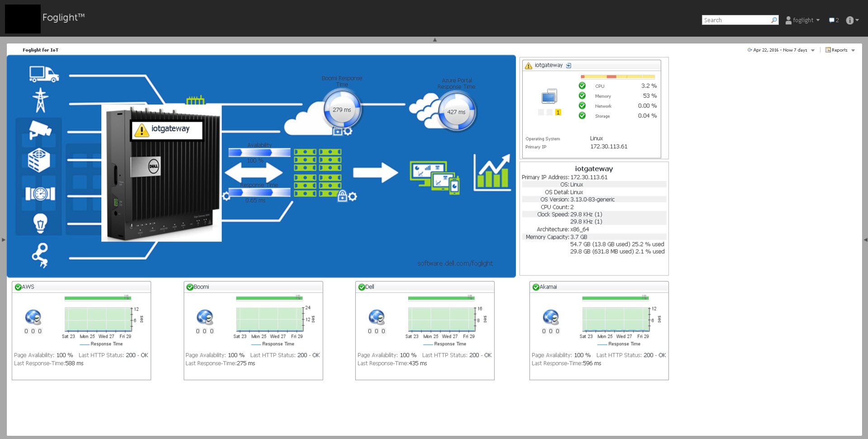Open the time range dropdown Apr 22, 2016

pos(781,50)
